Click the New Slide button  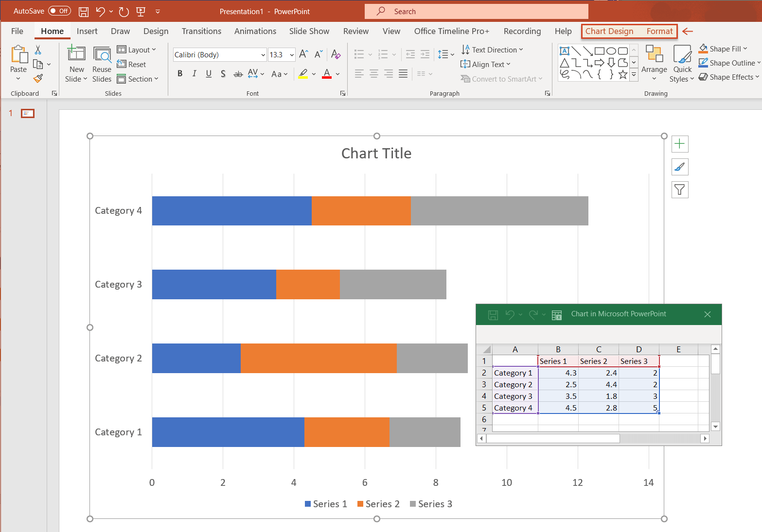pyautogui.click(x=76, y=62)
